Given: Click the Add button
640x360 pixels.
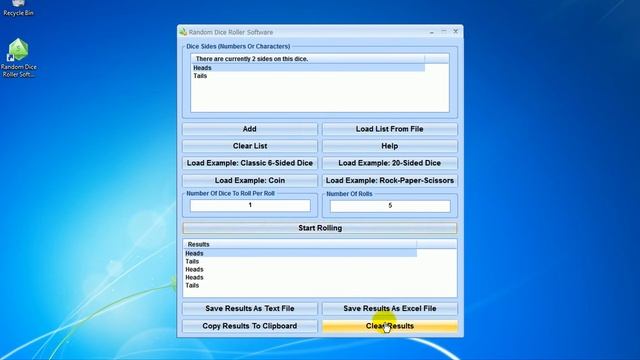Looking at the screenshot, I should pos(250,129).
